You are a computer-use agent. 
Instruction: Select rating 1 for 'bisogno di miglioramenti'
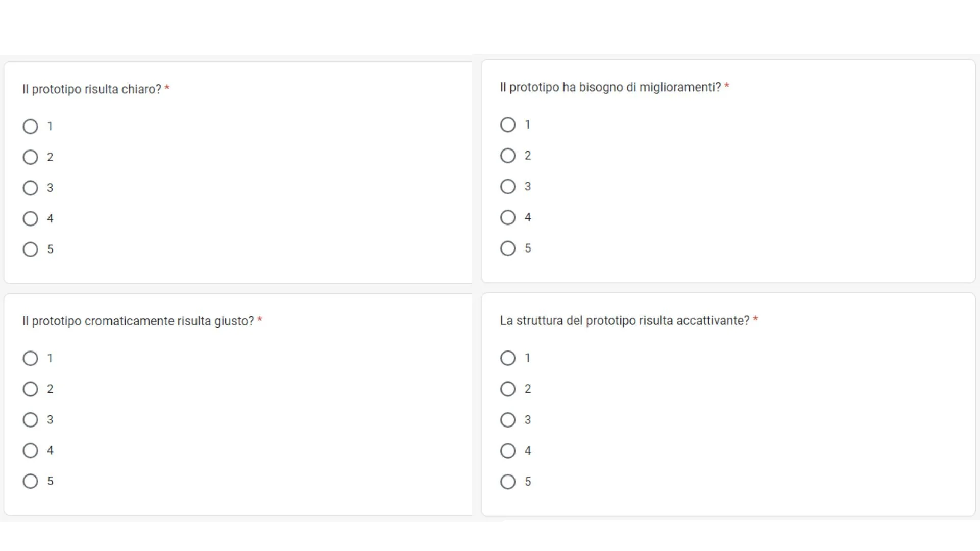(x=508, y=125)
